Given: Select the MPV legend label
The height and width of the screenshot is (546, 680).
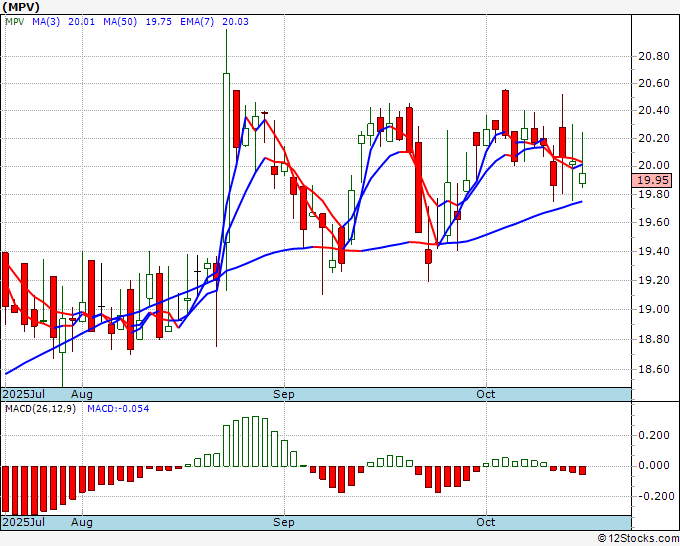Looking at the screenshot, I should point(14,22).
